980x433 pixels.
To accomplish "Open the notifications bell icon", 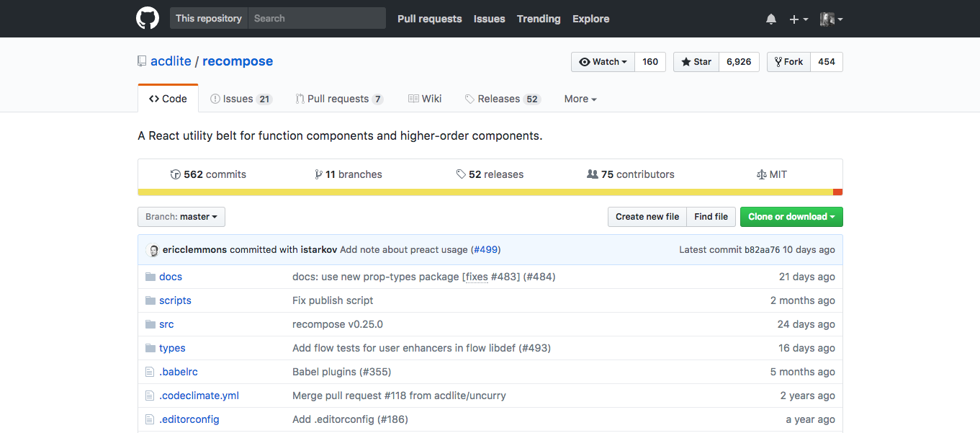I will click(x=771, y=19).
